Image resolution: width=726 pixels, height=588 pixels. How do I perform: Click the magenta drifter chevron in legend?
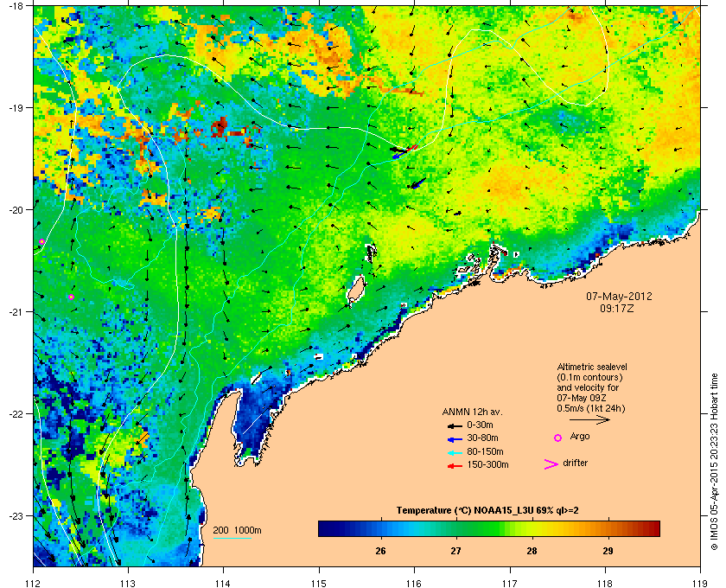[x=551, y=464]
